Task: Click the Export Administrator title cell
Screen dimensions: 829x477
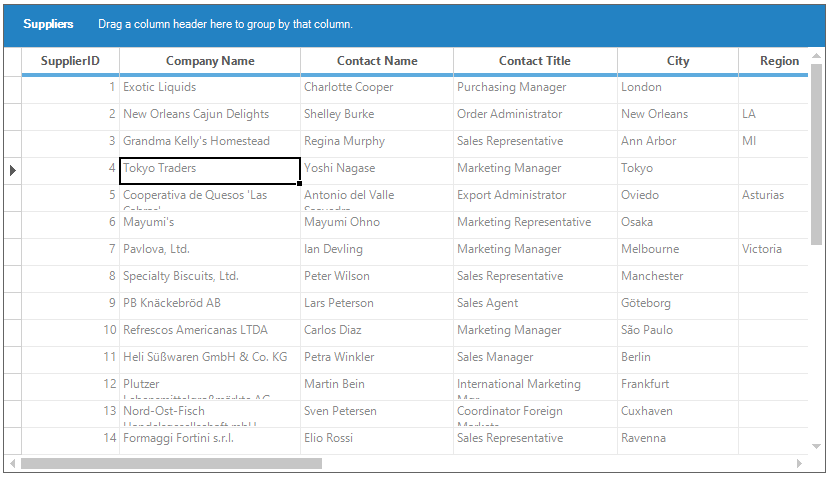Action: (535, 198)
